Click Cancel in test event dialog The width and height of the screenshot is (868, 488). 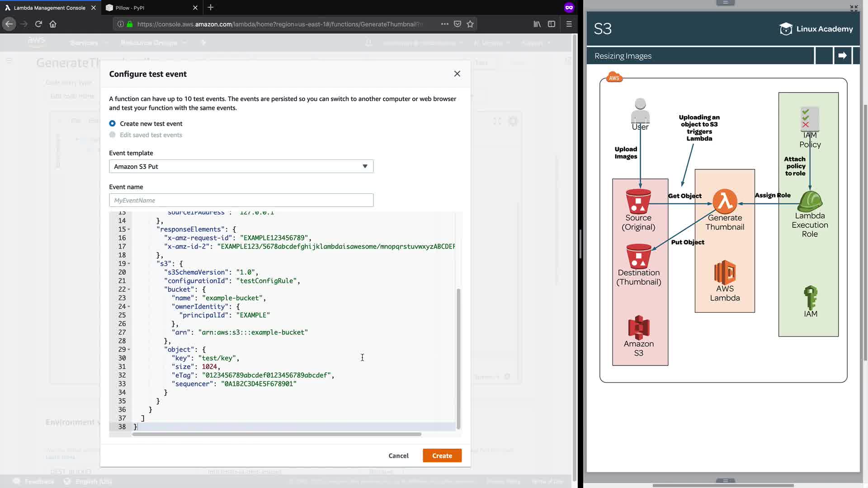(398, 455)
